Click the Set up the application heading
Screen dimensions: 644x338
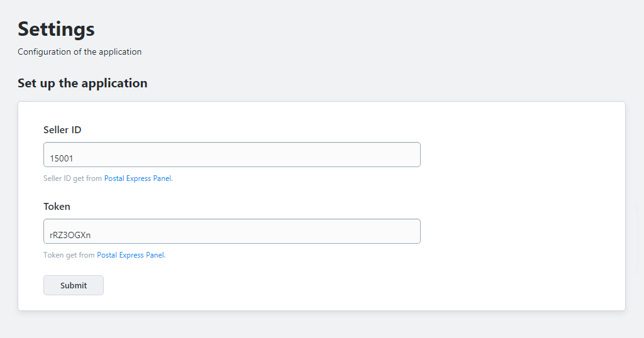pyautogui.click(x=82, y=84)
